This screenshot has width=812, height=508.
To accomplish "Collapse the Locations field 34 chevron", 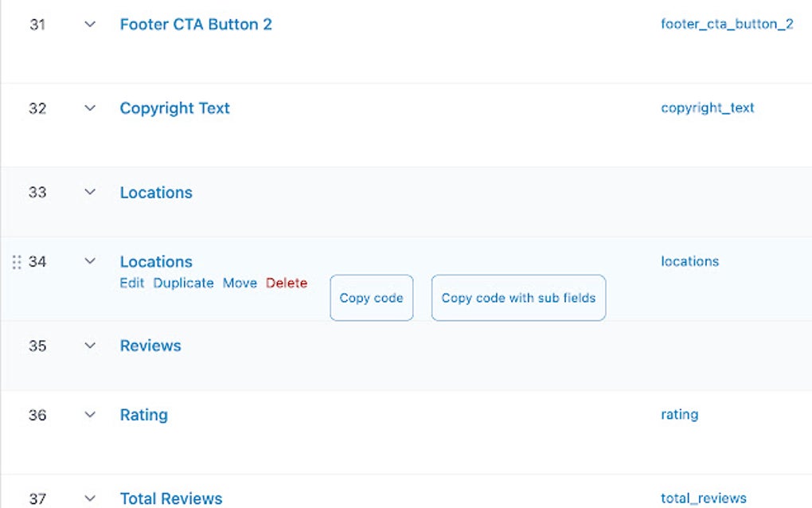I will (x=89, y=261).
